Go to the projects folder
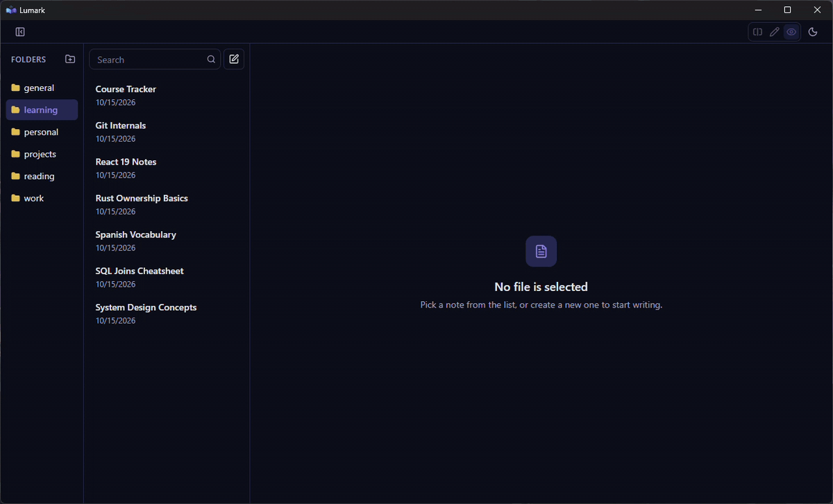Screen dimensions: 833x504 coord(42,154)
